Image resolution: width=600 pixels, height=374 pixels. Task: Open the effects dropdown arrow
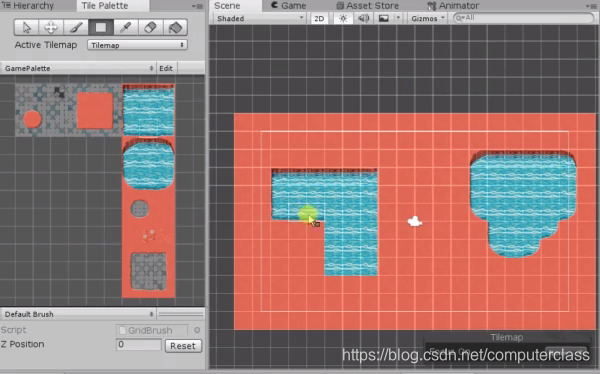[398, 18]
